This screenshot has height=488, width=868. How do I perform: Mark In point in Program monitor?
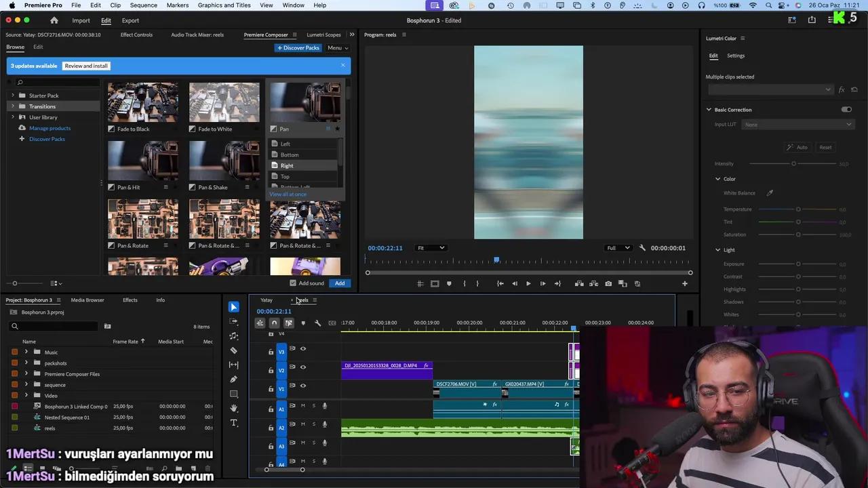pos(464,284)
